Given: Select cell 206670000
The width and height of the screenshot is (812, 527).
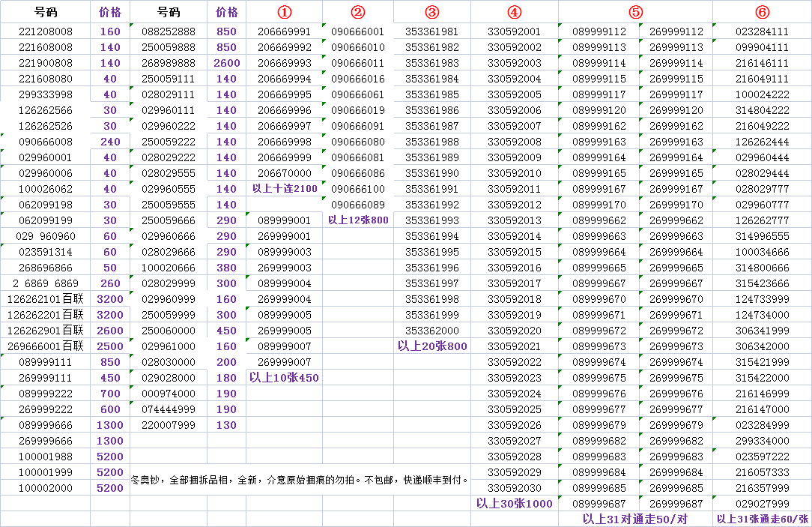Looking at the screenshot, I should point(285,173).
